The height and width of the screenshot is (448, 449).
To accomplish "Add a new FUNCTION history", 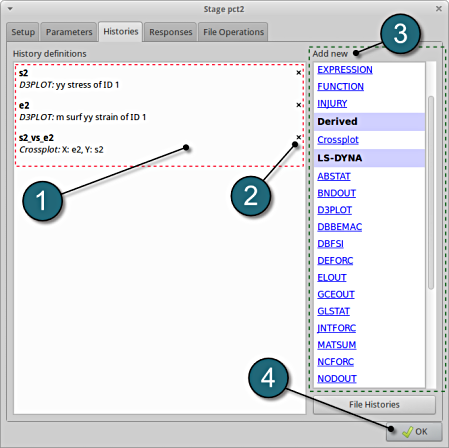I will click(340, 87).
